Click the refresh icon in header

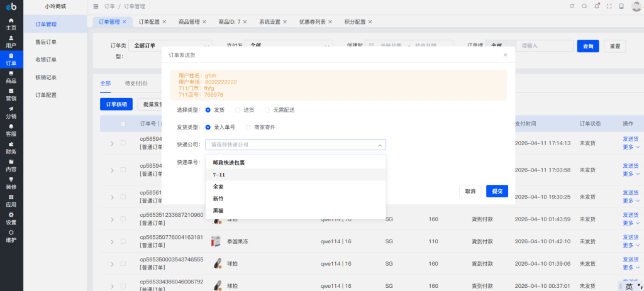pos(572,6)
